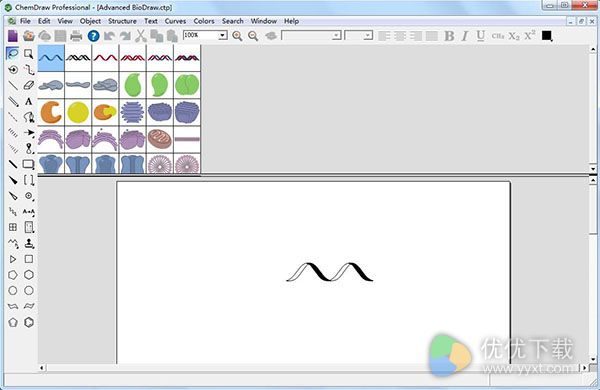Select the brown mitochondrion template

[160, 139]
